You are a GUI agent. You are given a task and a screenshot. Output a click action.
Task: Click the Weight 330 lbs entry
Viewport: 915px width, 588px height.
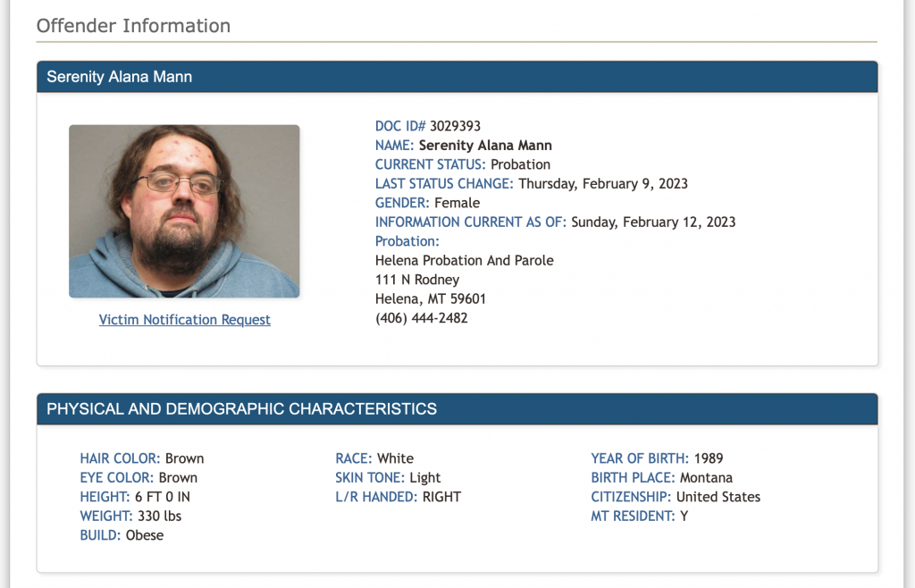tap(130, 517)
